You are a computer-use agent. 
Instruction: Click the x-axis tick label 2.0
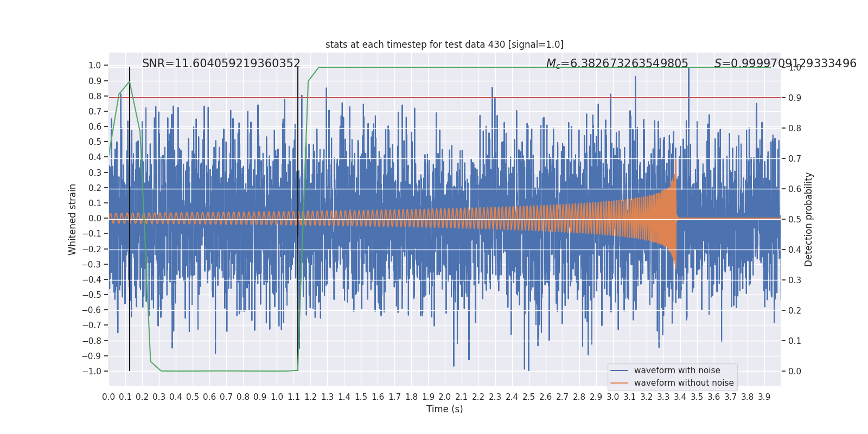(x=444, y=397)
